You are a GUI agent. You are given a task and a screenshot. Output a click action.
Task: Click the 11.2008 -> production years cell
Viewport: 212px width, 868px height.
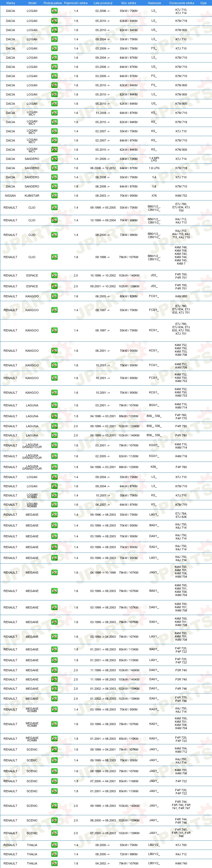[102, 113]
